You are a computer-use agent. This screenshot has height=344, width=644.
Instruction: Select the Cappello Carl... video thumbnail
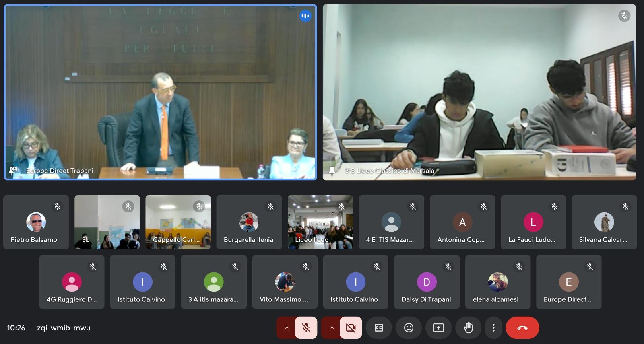coord(178,222)
